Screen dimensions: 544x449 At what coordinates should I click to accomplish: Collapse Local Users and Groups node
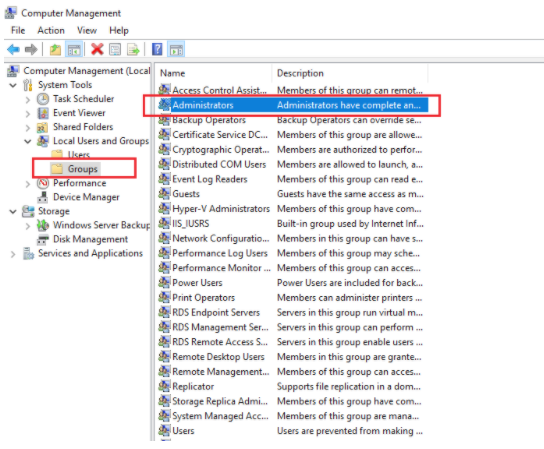(x=28, y=141)
